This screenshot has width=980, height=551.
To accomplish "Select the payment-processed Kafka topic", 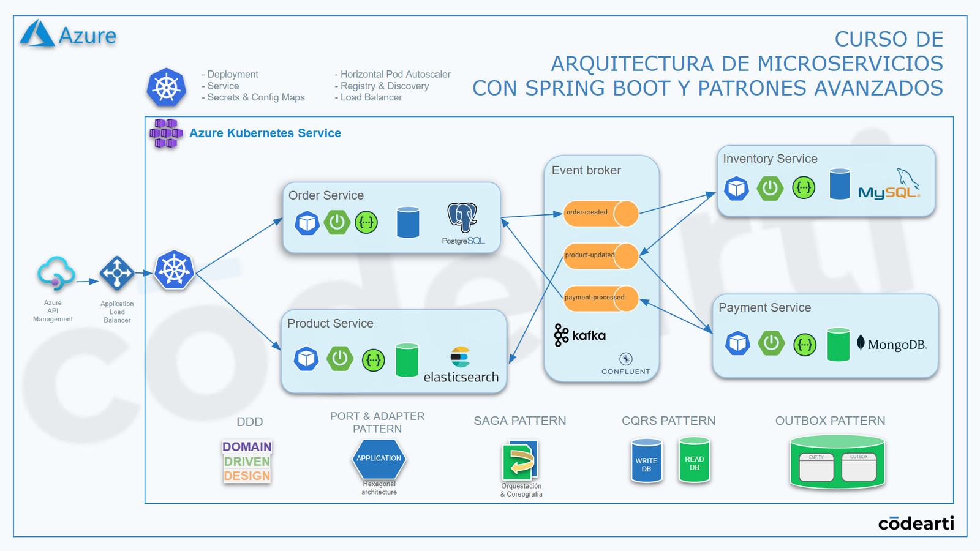I will coord(601,298).
